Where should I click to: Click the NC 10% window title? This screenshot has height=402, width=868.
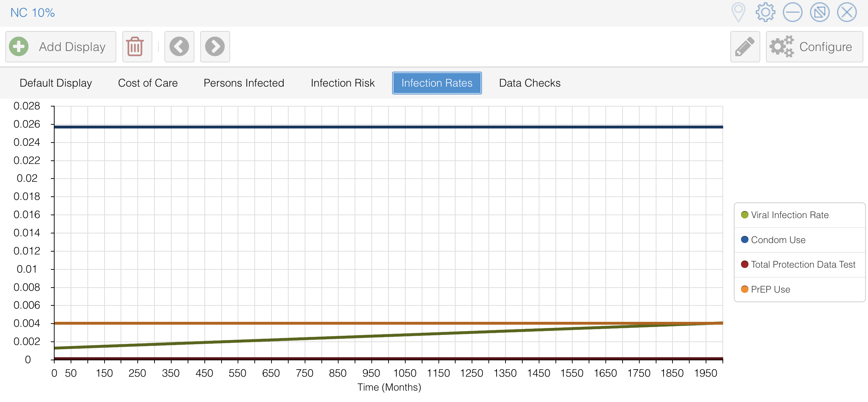[x=32, y=13]
